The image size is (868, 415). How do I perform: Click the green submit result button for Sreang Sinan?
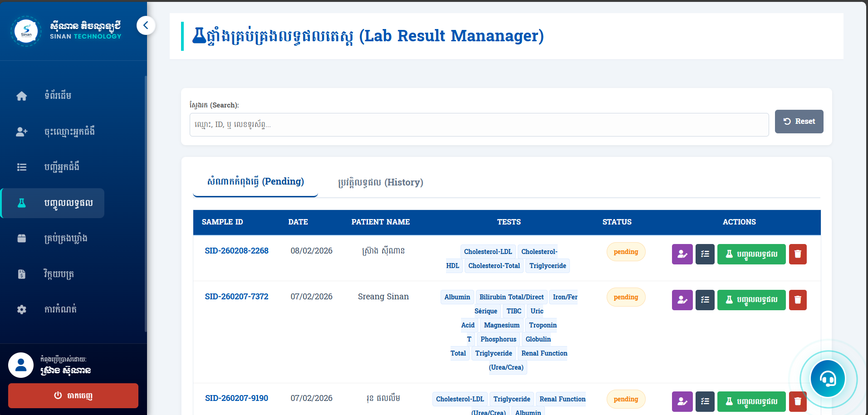[751, 300]
